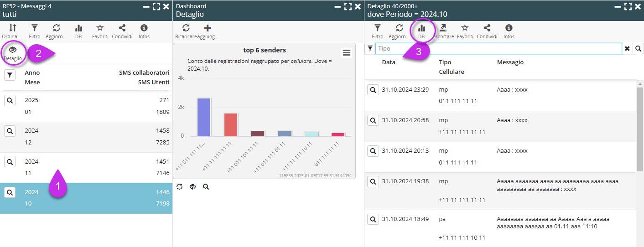Toggle the hide-chart eye icon below the chart
Screen dimensions: 644x247
click(192, 187)
